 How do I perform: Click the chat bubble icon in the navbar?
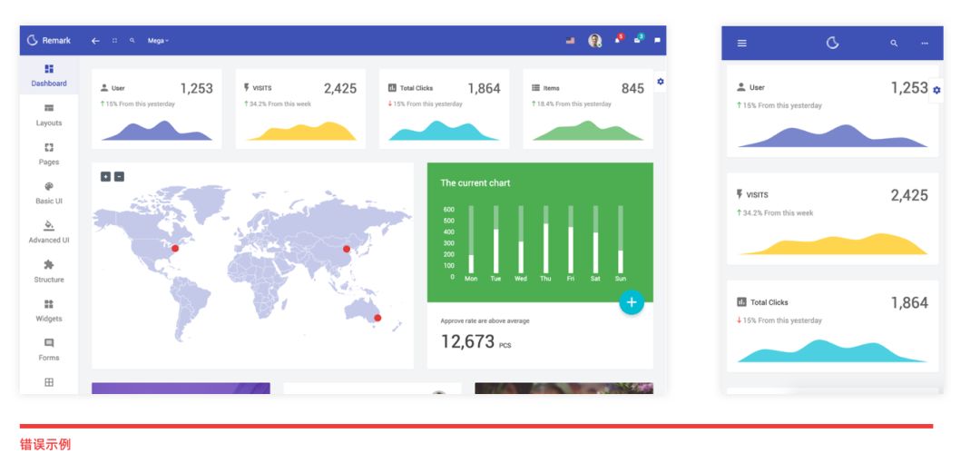tap(657, 41)
